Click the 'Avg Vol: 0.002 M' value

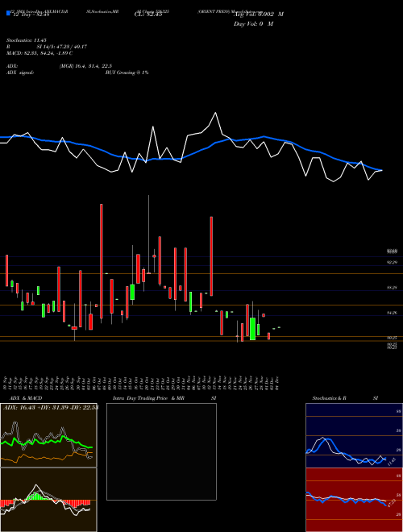click(259, 15)
